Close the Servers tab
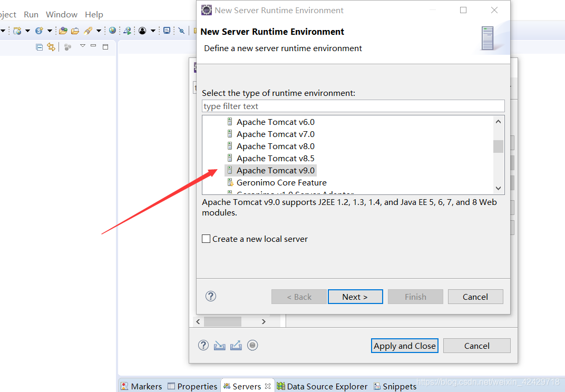This screenshot has height=392, width=565. [x=268, y=386]
